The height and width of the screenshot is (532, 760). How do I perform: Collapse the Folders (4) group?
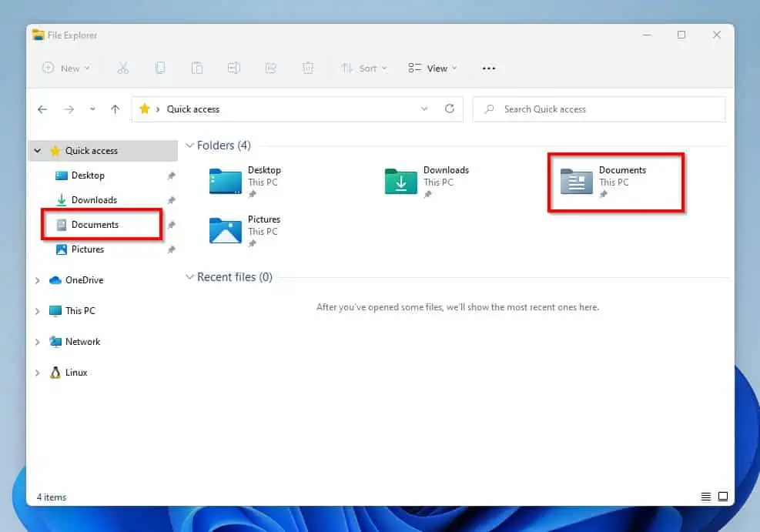click(x=190, y=146)
